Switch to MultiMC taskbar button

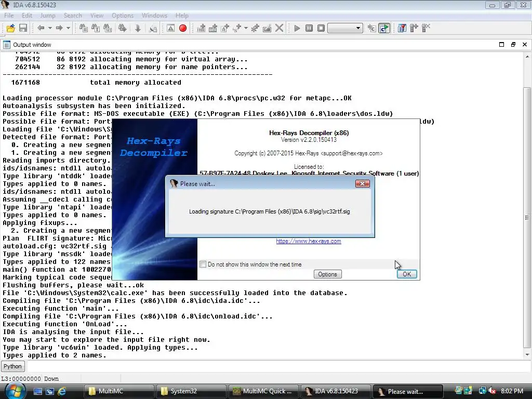pyautogui.click(x=118, y=391)
